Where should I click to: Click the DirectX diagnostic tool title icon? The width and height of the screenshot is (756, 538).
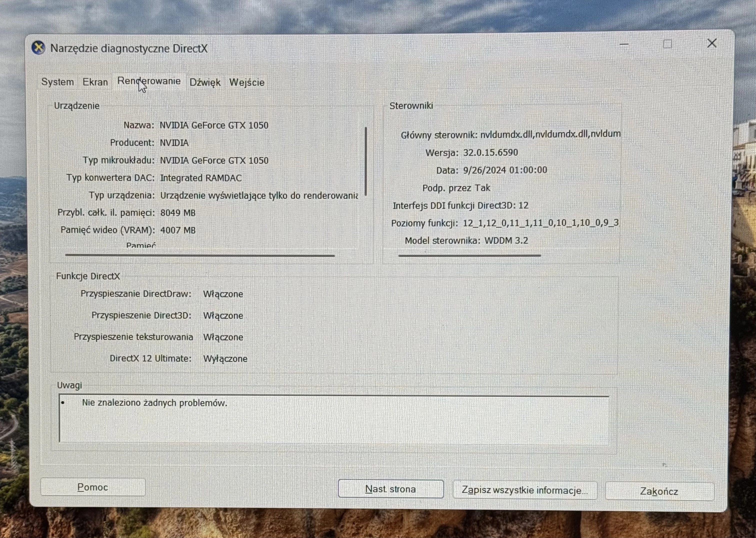[x=38, y=48]
